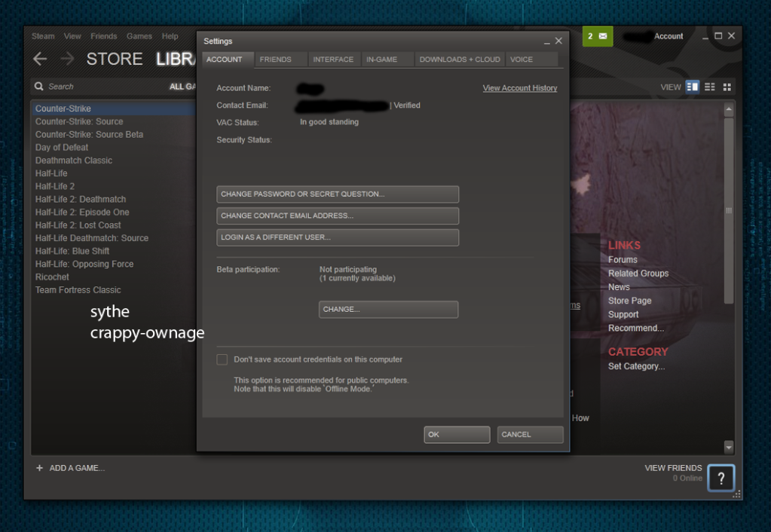Open the News link
Viewport: 771px width, 532px height.
coord(619,287)
